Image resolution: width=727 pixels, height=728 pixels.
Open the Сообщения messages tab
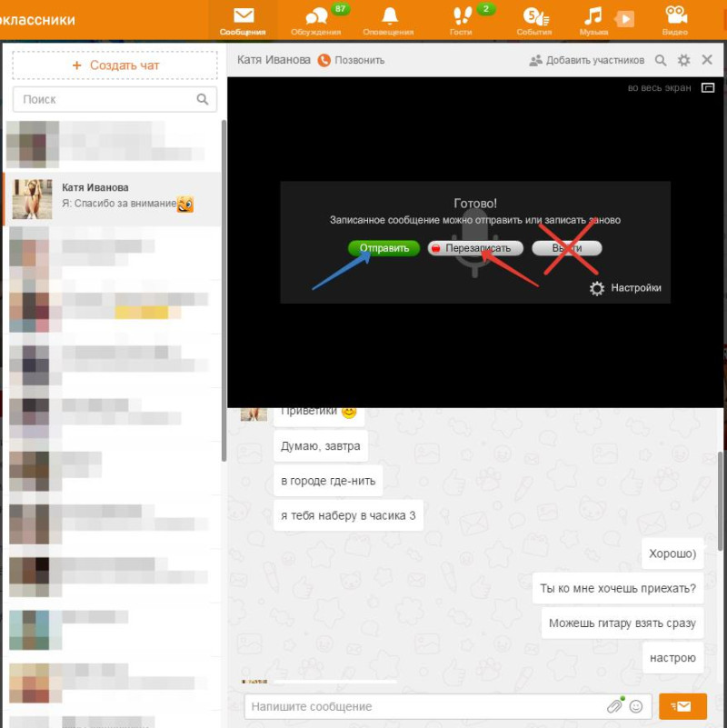tap(243, 20)
